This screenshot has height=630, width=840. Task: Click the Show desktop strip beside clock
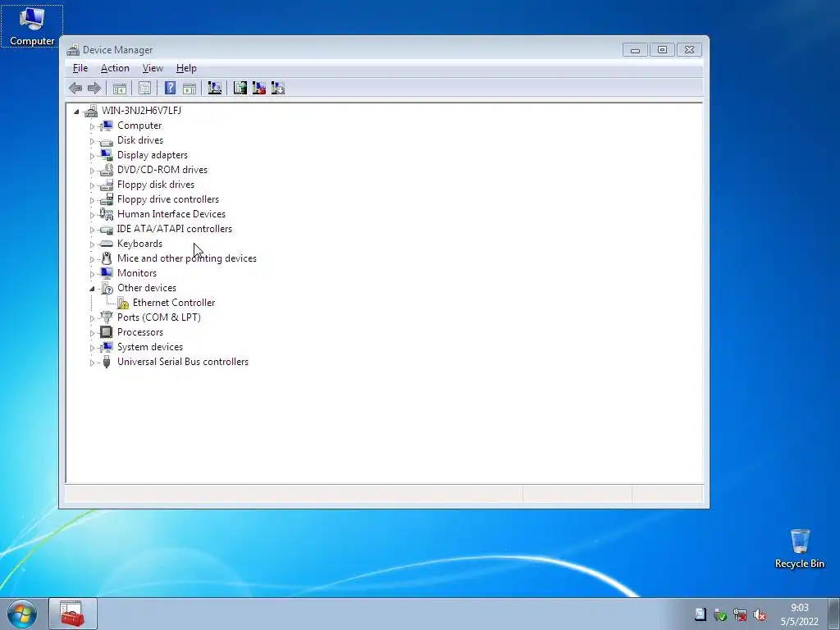pyautogui.click(x=834, y=614)
